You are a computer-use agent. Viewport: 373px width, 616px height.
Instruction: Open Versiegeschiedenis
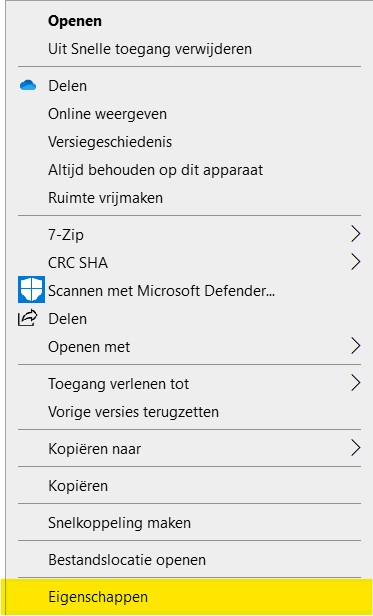110,142
